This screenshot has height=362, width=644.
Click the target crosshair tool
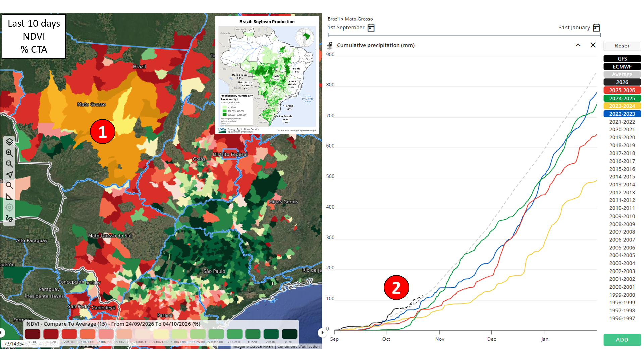pos(9,207)
